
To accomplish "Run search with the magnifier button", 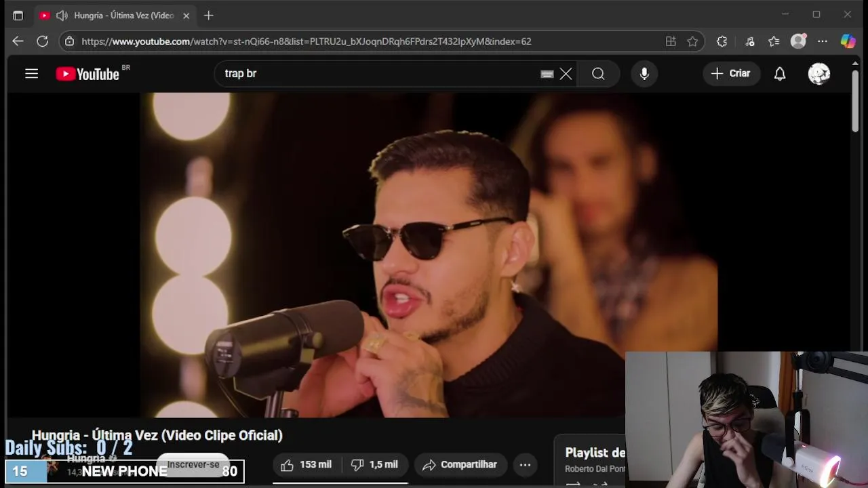I will (598, 74).
